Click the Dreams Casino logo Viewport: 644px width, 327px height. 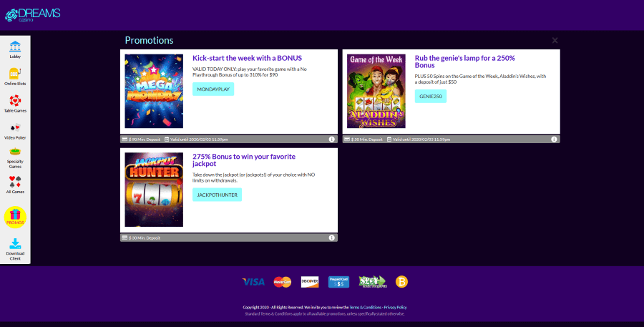click(x=32, y=15)
